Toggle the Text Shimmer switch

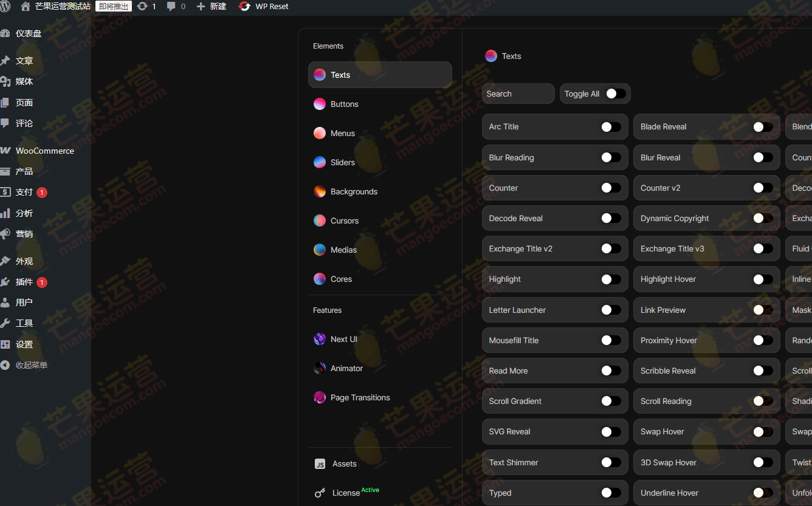(x=611, y=462)
